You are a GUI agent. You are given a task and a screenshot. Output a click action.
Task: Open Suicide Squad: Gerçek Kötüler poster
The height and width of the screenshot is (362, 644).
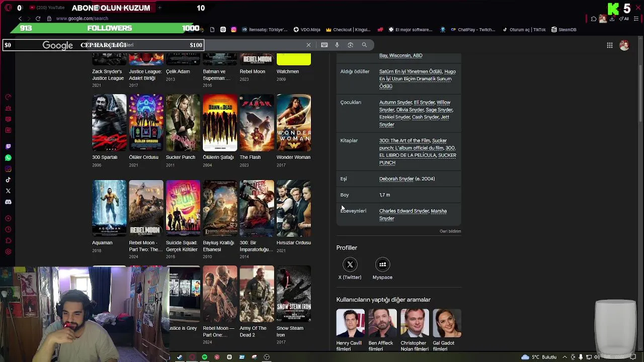click(183, 208)
